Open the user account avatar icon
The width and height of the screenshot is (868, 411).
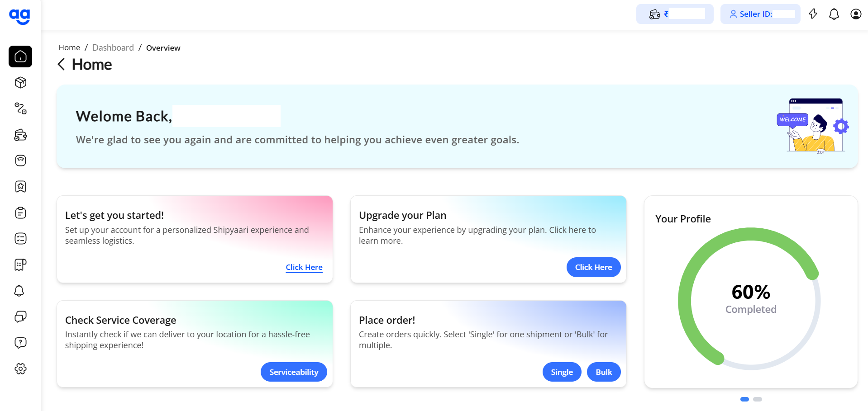pyautogui.click(x=856, y=14)
